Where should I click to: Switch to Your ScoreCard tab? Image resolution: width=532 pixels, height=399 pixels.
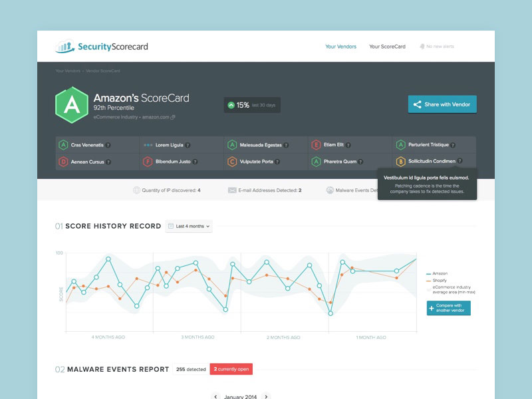(x=387, y=47)
